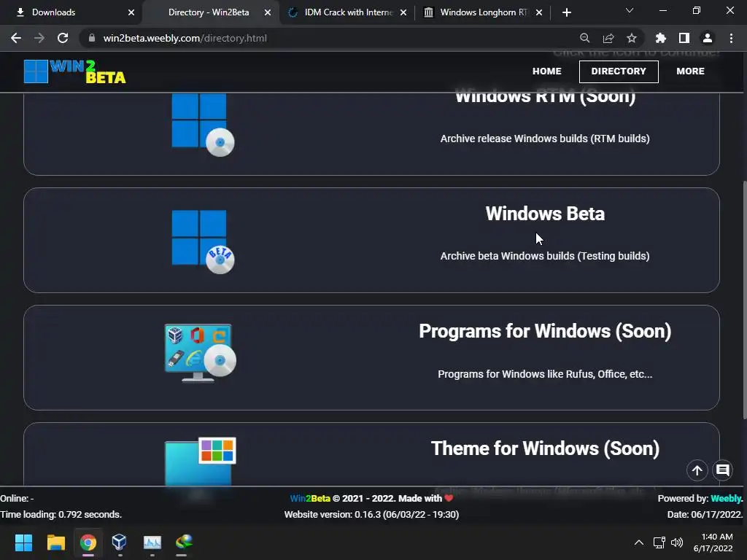
Task: Click 'Archive release Windows builds' description
Action: [x=545, y=139]
